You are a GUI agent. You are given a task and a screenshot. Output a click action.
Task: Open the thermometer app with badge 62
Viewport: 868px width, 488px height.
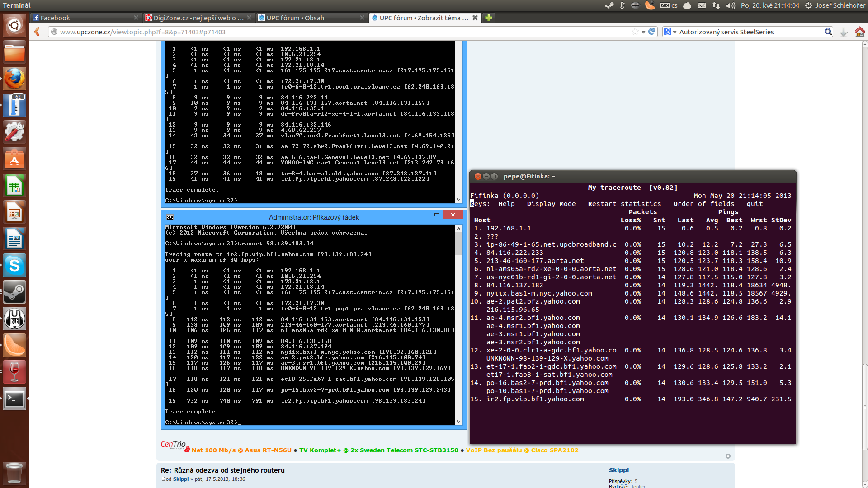point(14,105)
